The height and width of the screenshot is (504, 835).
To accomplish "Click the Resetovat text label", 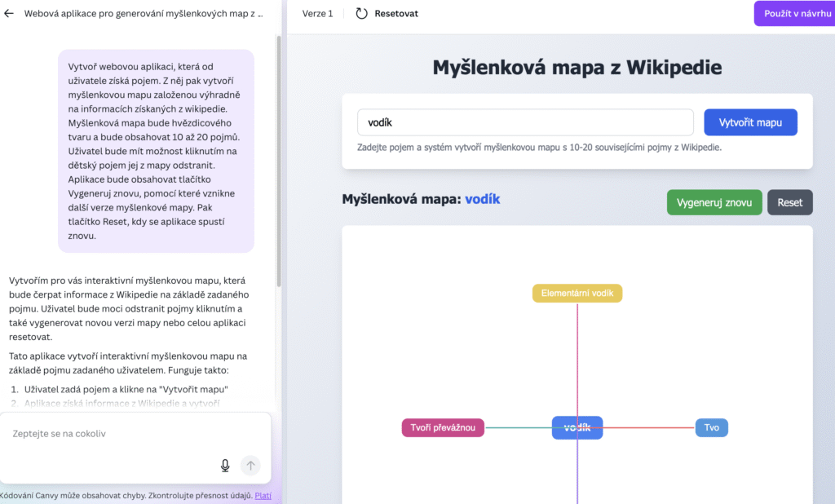I will point(396,13).
